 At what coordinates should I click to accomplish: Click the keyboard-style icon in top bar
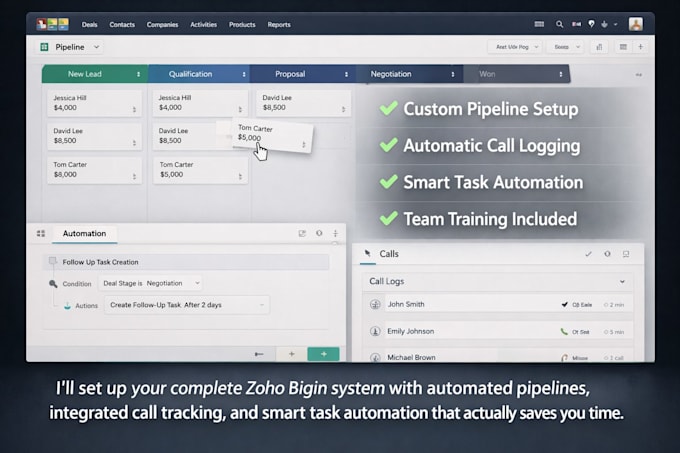(x=539, y=24)
